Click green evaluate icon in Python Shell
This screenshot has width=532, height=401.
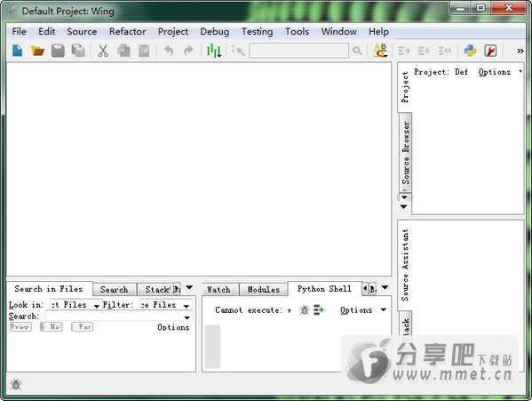click(x=319, y=309)
